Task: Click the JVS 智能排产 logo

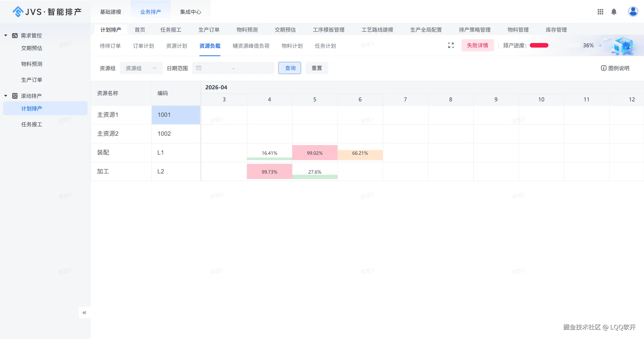Action: tap(47, 12)
